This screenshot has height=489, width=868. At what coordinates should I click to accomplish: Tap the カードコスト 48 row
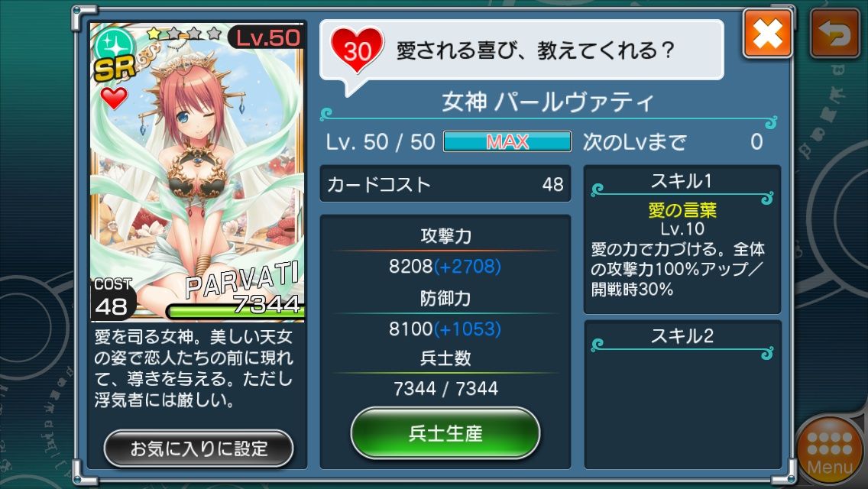pyautogui.click(x=445, y=184)
